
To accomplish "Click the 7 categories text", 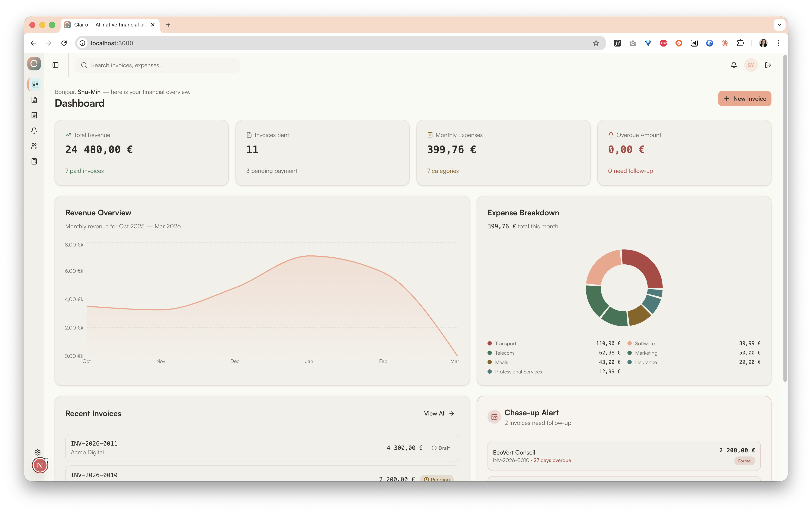I will point(443,171).
